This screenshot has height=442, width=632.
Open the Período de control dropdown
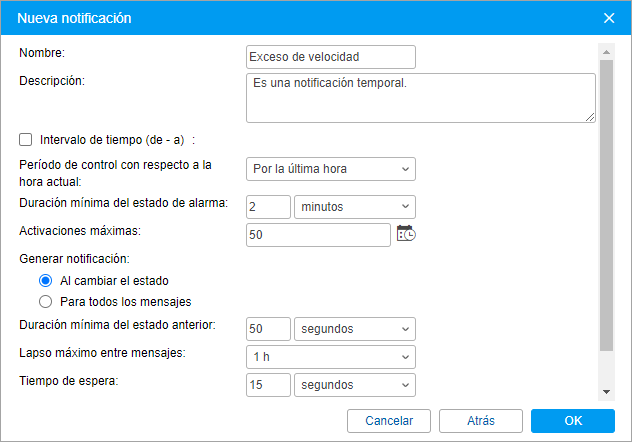click(x=330, y=169)
